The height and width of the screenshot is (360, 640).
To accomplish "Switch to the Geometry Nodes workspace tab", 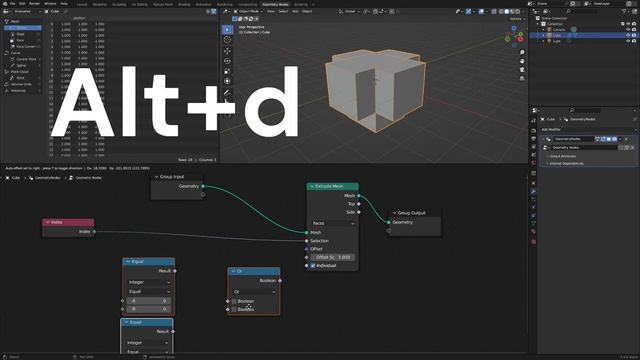I will (276, 4).
